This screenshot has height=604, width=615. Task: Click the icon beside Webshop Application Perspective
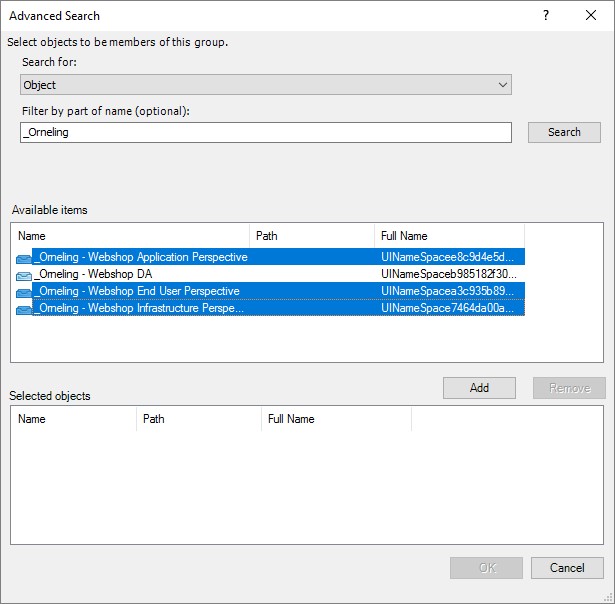[24, 258]
